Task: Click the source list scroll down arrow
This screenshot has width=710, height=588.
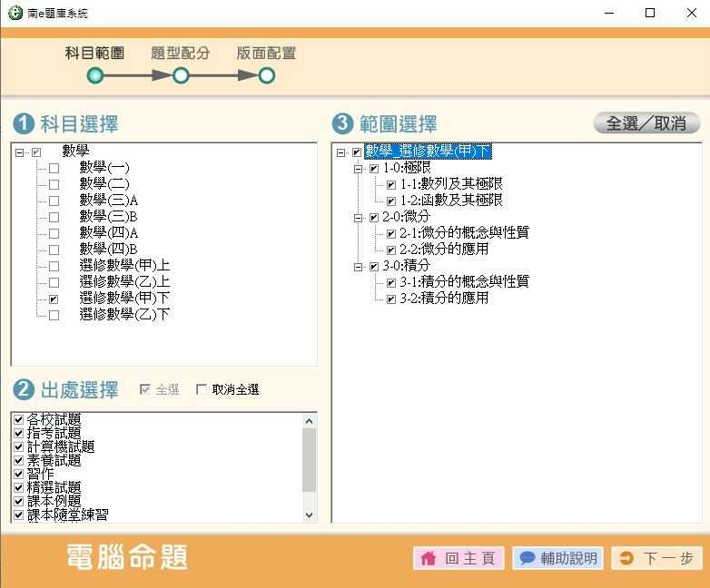Action: coord(310,514)
